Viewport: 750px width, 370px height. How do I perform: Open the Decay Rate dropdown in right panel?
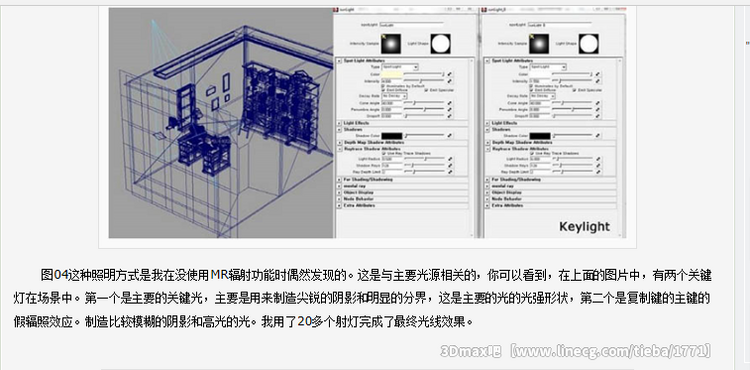(x=543, y=96)
